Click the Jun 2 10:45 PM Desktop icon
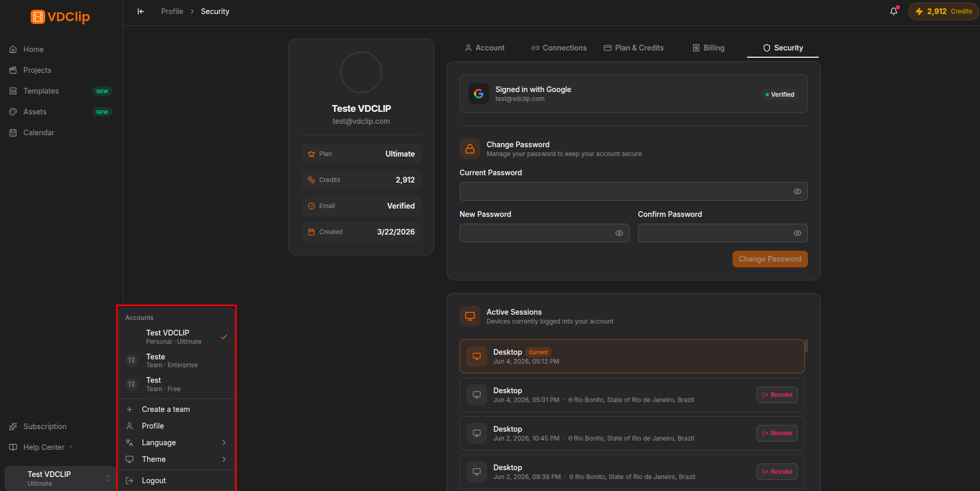Image resolution: width=980 pixels, height=491 pixels. pyautogui.click(x=477, y=433)
